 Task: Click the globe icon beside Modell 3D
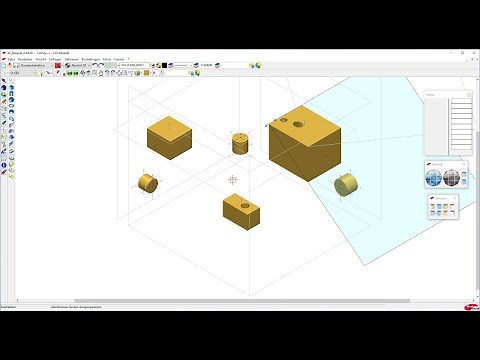67,66
